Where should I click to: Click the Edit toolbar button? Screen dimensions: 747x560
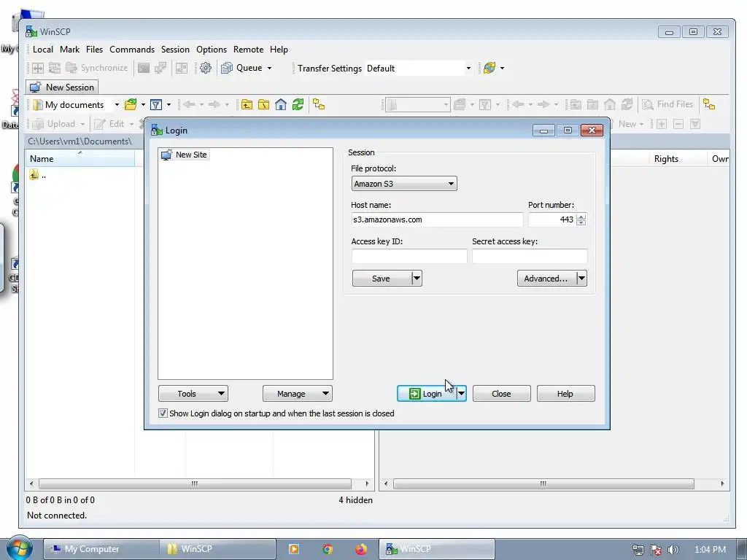point(110,124)
